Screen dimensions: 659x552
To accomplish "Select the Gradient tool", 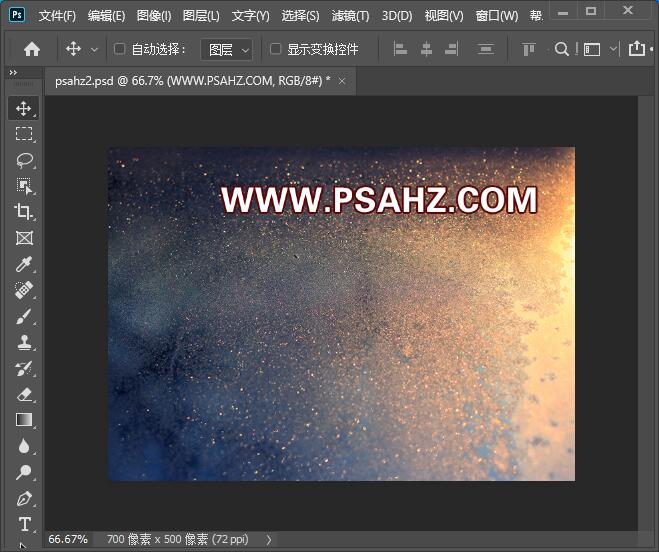I will (x=24, y=420).
